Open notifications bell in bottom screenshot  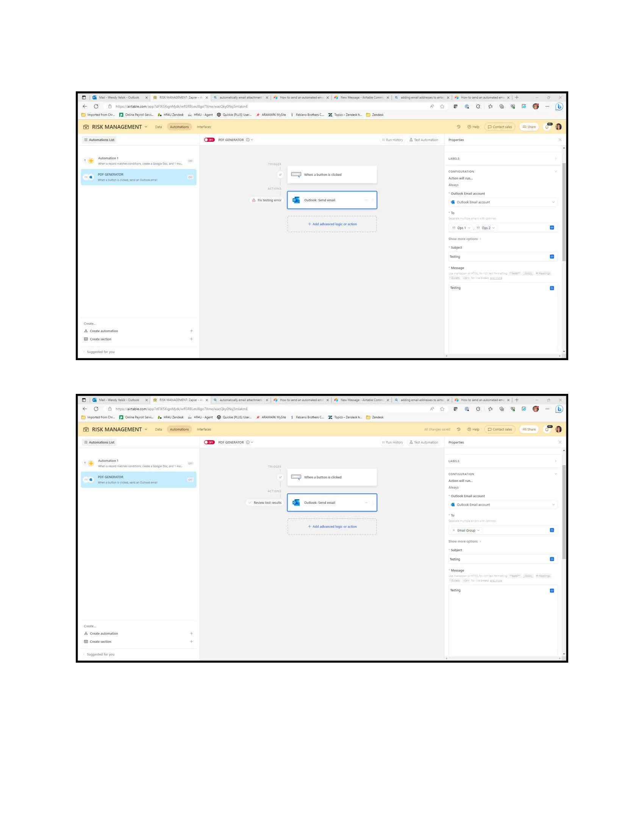click(547, 429)
